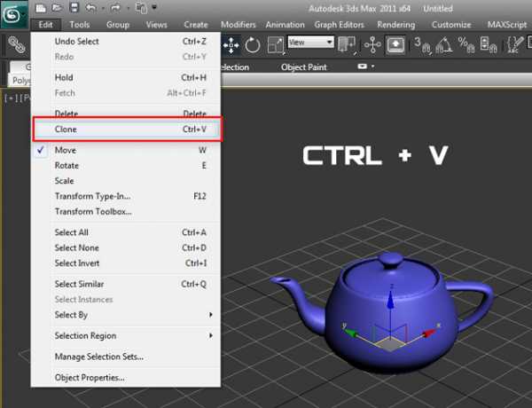Image resolution: width=532 pixels, height=408 pixels.
Task: Open the Animation menu
Action: coord(285,25)
